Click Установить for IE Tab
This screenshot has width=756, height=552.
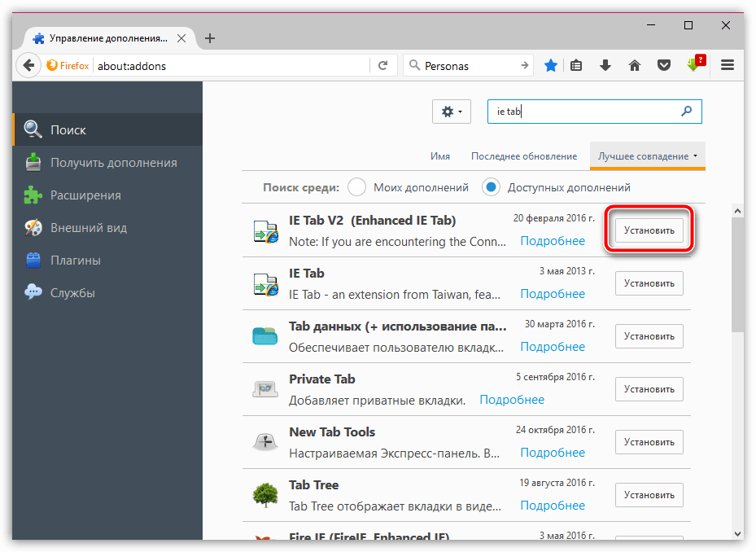(x=649, y=283)
